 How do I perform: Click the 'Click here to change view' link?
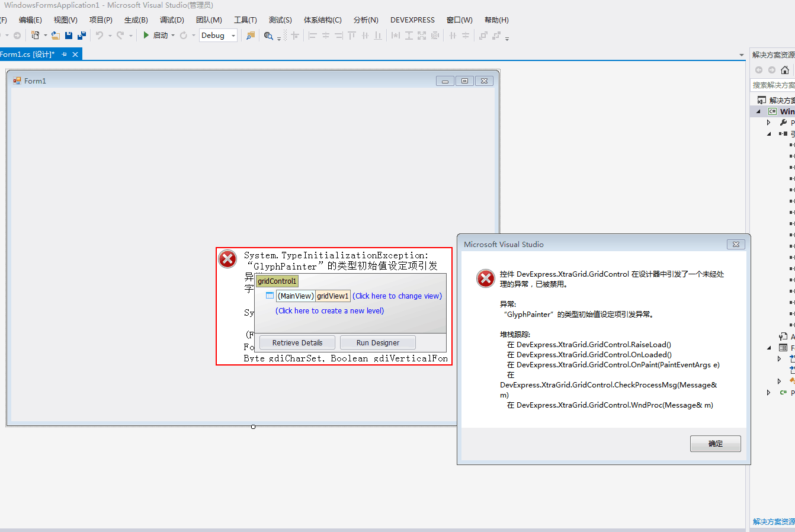click(x=397, y=296)
